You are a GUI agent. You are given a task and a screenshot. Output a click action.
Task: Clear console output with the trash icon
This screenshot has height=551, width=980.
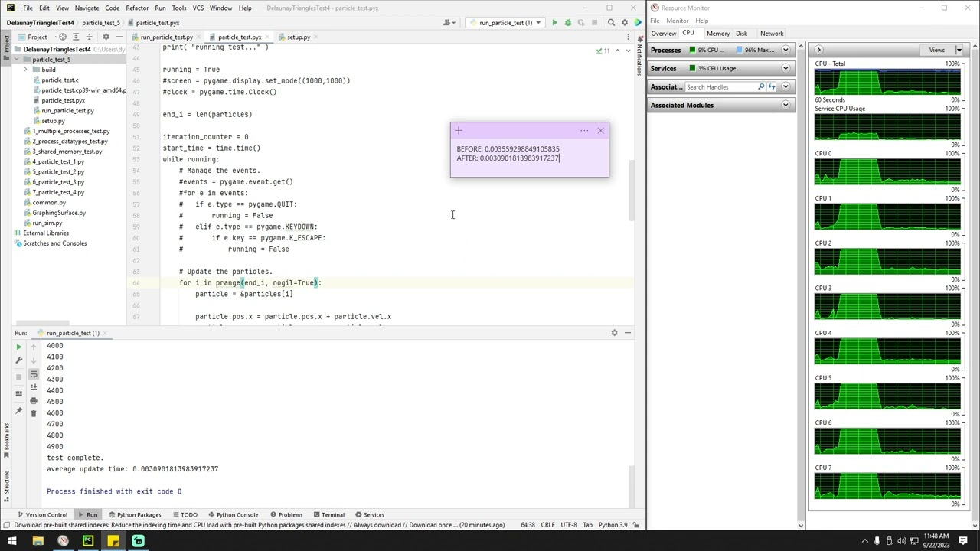tap(33, 413)
